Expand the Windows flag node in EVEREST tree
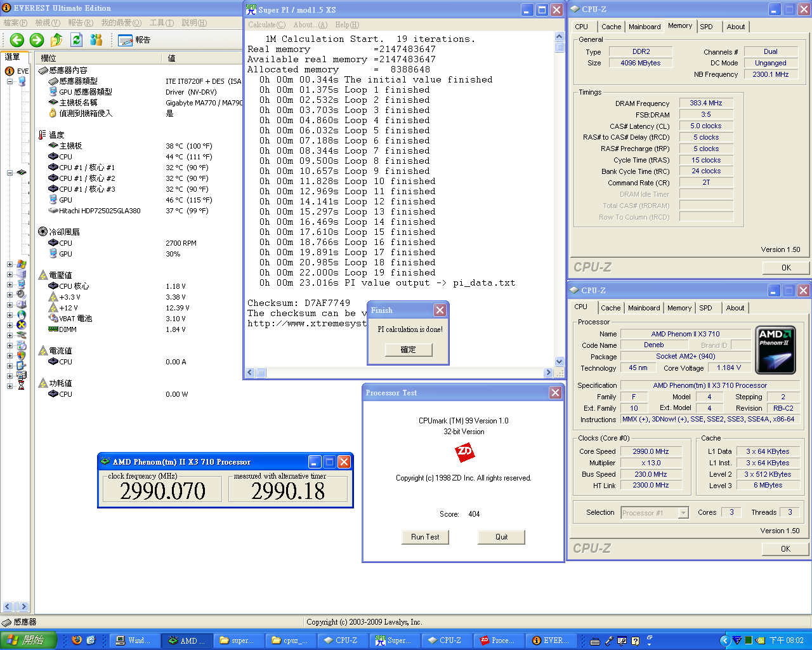Screen dimensions: 812x650 coord(10,264)
